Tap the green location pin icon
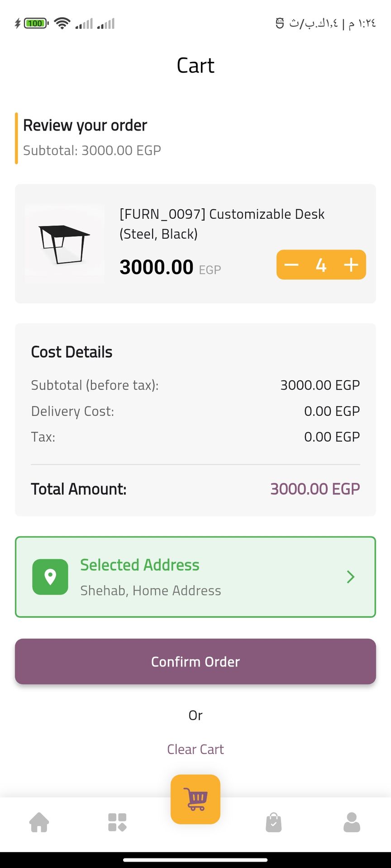 pos(50,577)
